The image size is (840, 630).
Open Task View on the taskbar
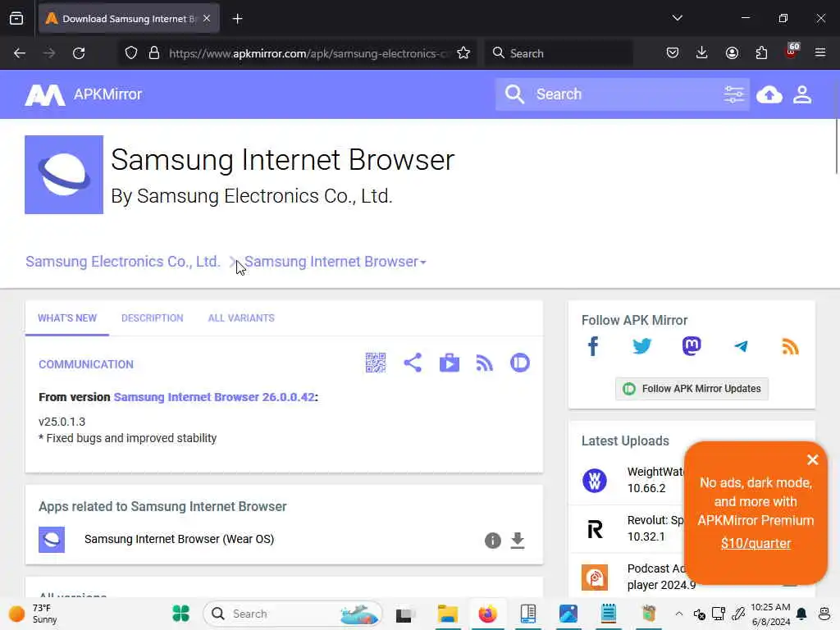tap(405, 614)
